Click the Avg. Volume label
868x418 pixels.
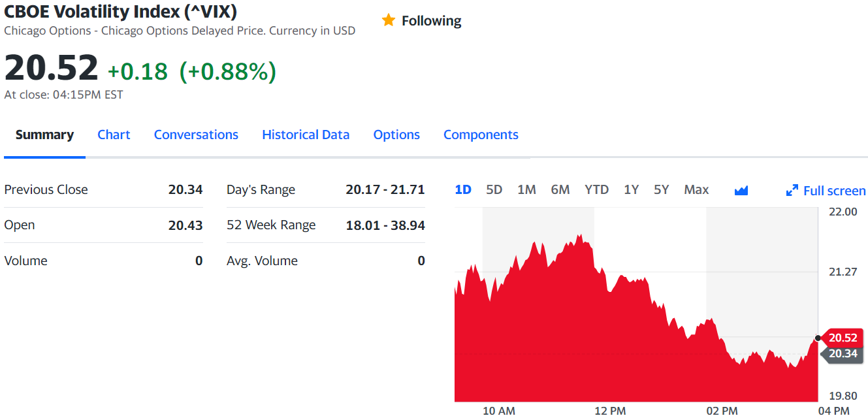[x=262, y=261]
